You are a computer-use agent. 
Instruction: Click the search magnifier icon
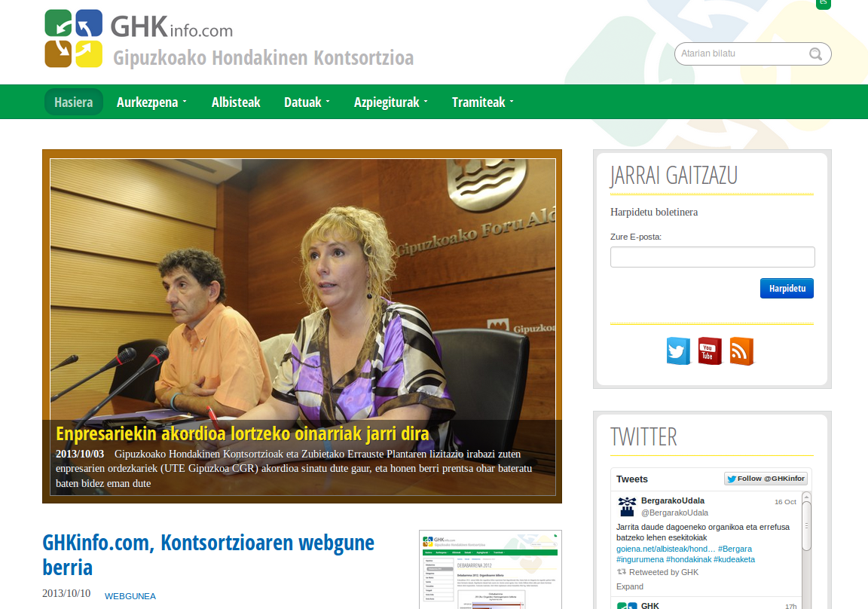pos(815,54)
